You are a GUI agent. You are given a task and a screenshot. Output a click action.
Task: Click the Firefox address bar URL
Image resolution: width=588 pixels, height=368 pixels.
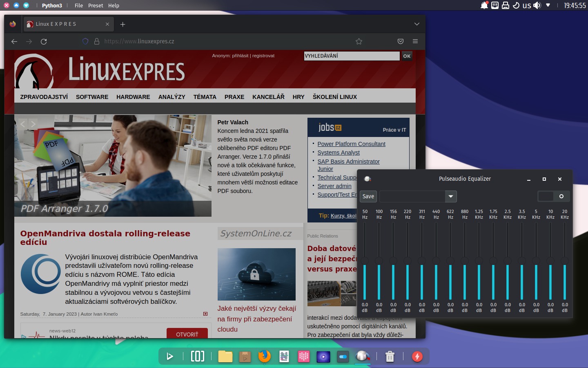click(139, 41)
